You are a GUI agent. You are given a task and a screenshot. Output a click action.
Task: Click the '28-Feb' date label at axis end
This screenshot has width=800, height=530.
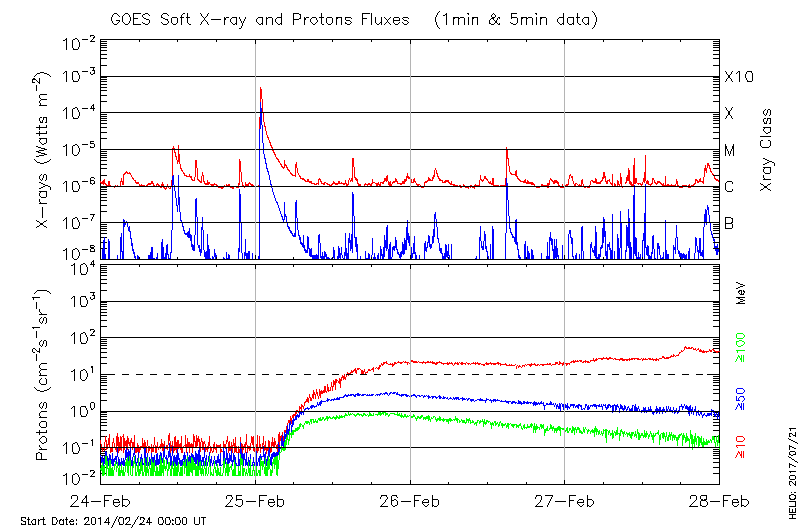(x=719, y=499)
